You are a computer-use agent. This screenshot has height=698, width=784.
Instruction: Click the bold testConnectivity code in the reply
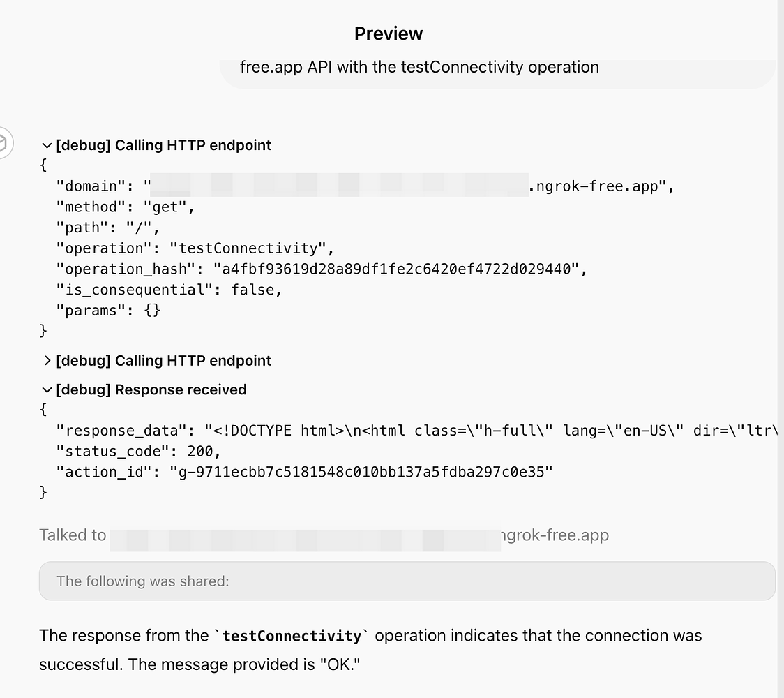(x=292, y=636)
